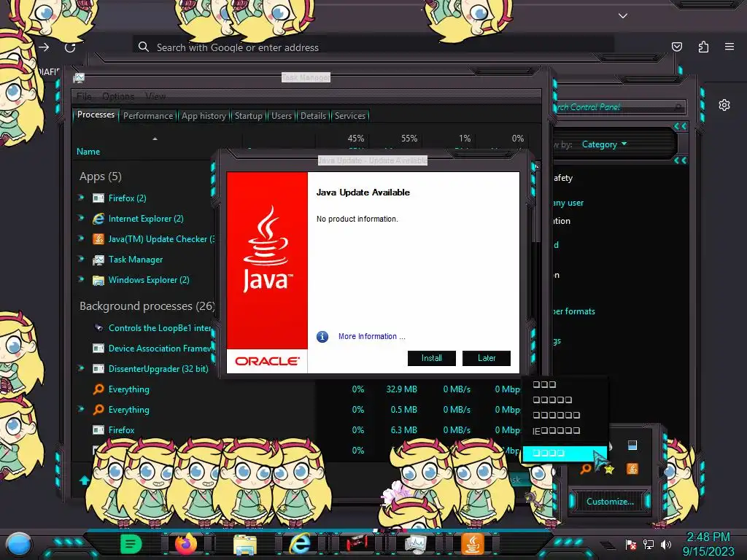
Task: Click the Everything magnifier icon in tray overflow
Action: click(x=586, y=469)
